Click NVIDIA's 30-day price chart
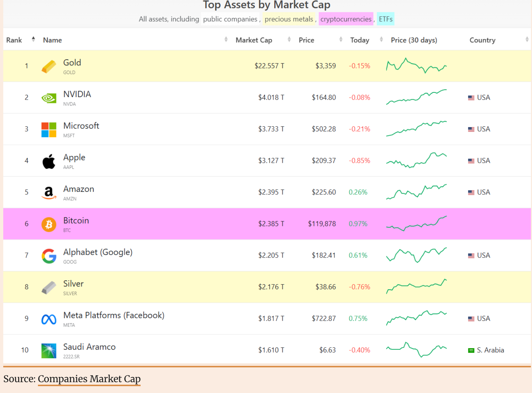Viewport: 532px width, 393px height. pos(416,97)
